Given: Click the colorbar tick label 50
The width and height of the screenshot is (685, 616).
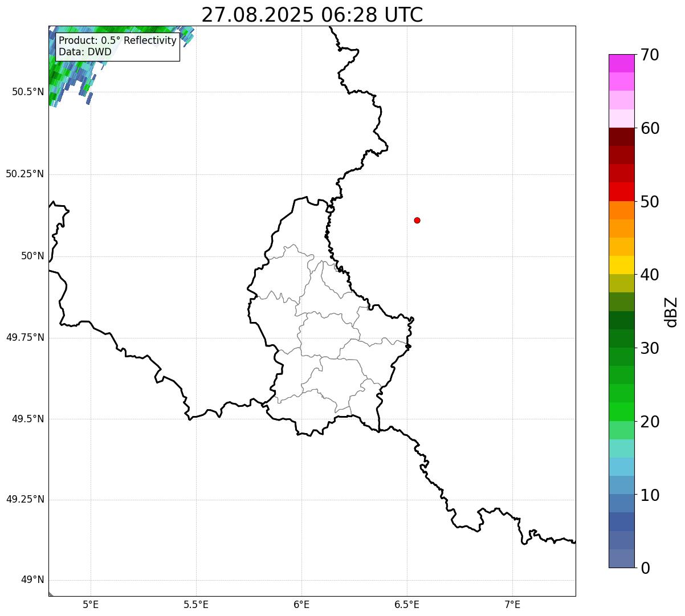Looking at the screenshot, I should tap(650, 202).
